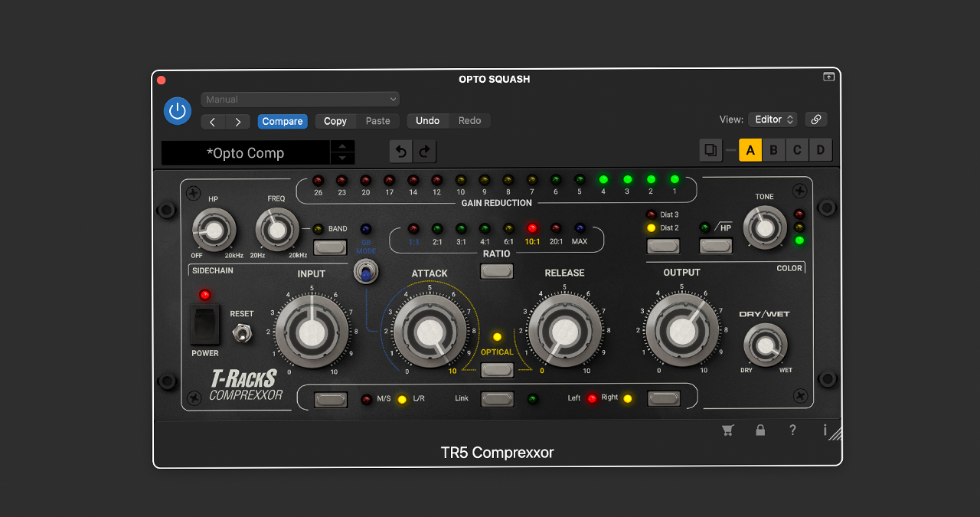Click the OUTPUT knob
The height and width of the screenshot is (517, 980).
(x=682, y=331)
